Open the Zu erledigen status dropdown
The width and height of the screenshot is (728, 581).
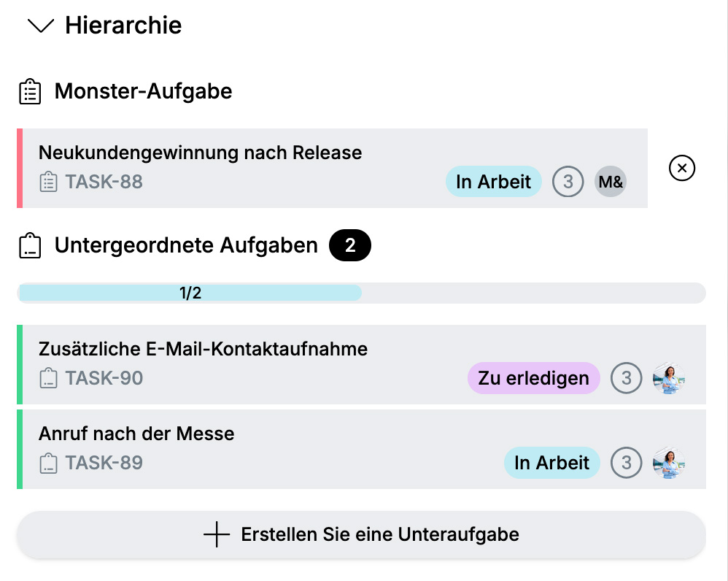tap(533, 378)
